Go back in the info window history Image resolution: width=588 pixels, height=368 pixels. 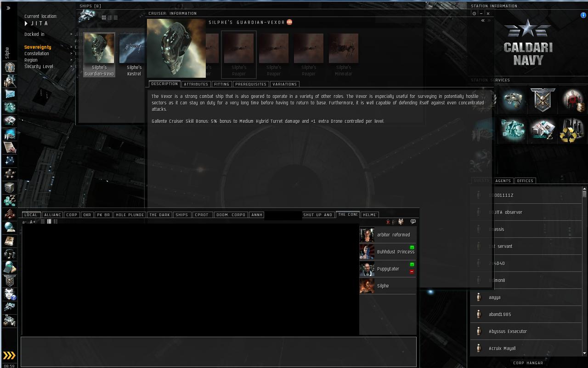[x=483, y=21]
